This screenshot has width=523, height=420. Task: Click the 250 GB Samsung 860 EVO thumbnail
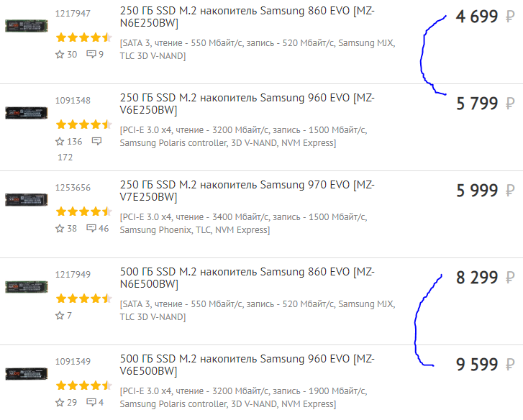point(26,26)
